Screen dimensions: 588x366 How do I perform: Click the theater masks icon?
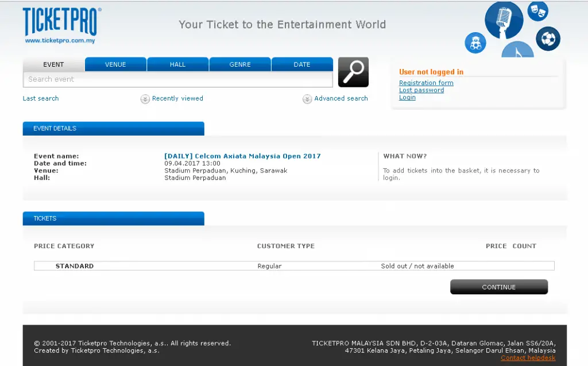point(537,11)
